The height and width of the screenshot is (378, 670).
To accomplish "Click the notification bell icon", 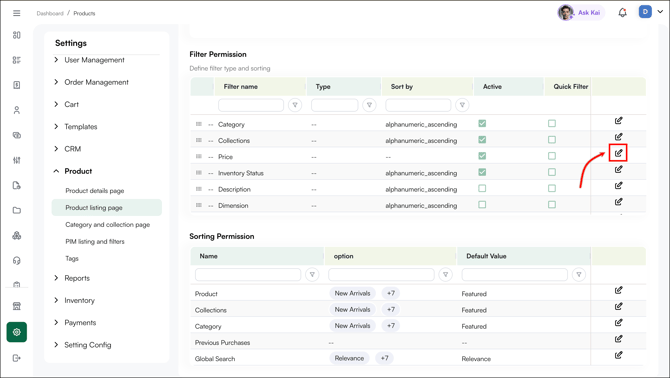I will click(x=622, y=12).
